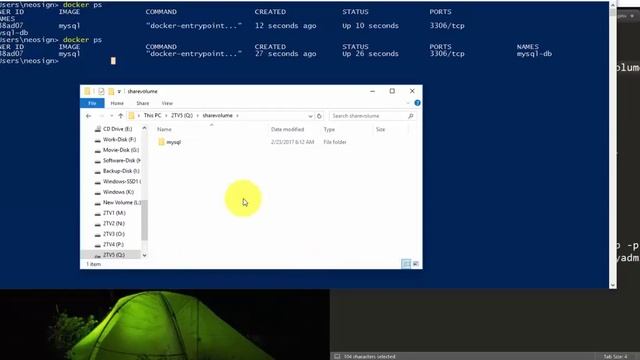Click the navigation pane scroll up arrow
The height and width of the screenshot is (360, 640).
pyautogui.click(x=144, y=128)
